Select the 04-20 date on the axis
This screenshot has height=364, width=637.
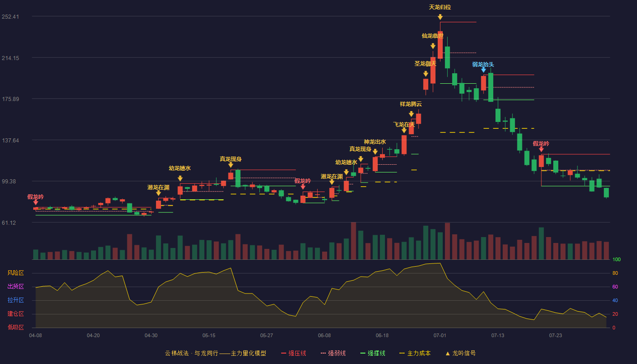click(x=93, y=335)
